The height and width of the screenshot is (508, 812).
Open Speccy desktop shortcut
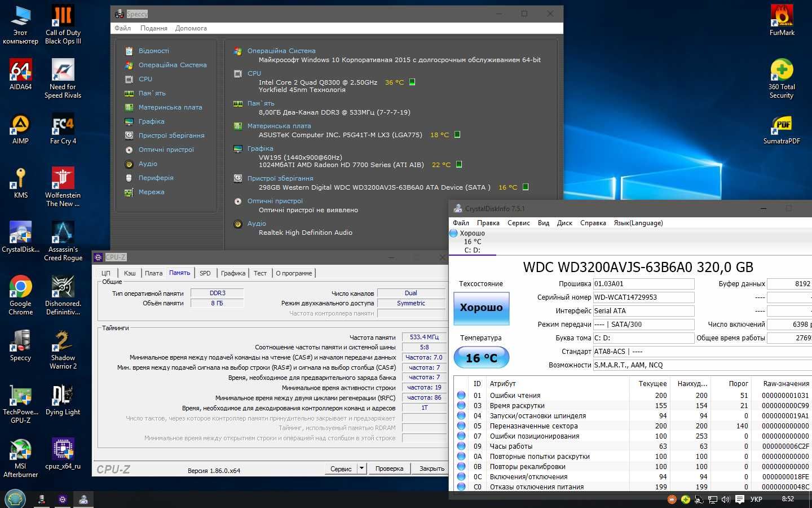pos(20,345)
